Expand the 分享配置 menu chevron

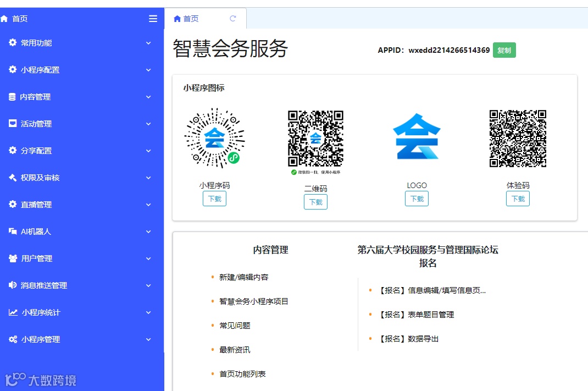pyautogui.click(x=148, y=151)
